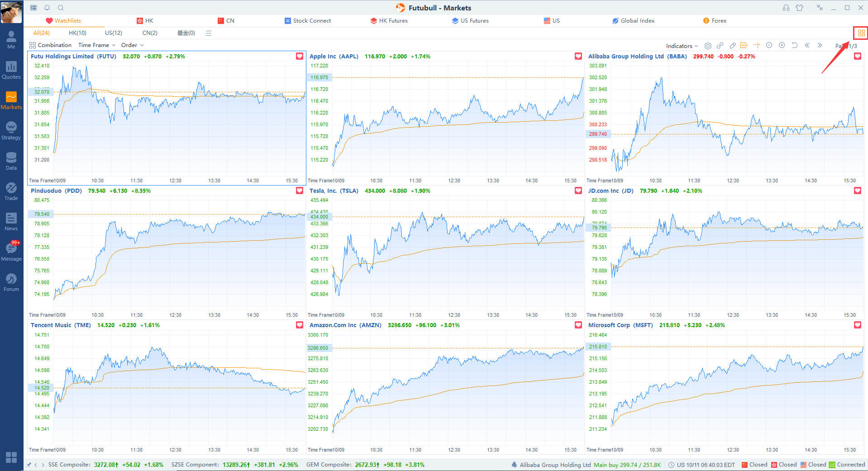This screenshot has height=471, width=868.
Task: Toggle favorite heart on Tesla chart
Action: click(578, 190)
